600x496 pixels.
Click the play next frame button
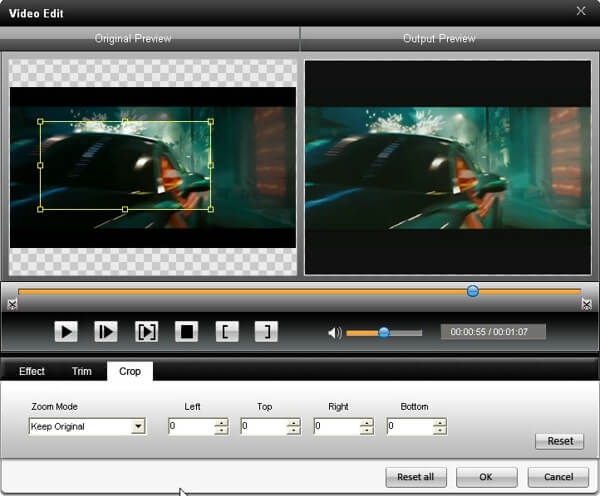coord(106,331)
